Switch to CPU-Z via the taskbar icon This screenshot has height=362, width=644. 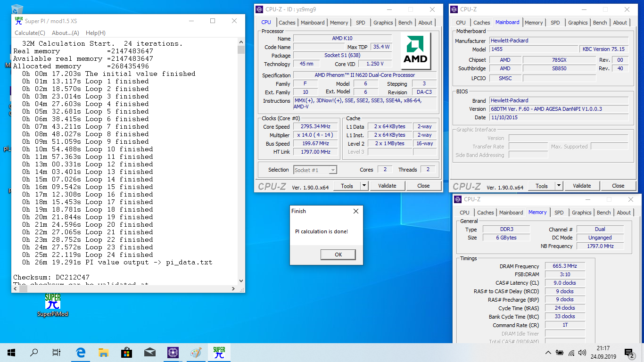point(173,352)
